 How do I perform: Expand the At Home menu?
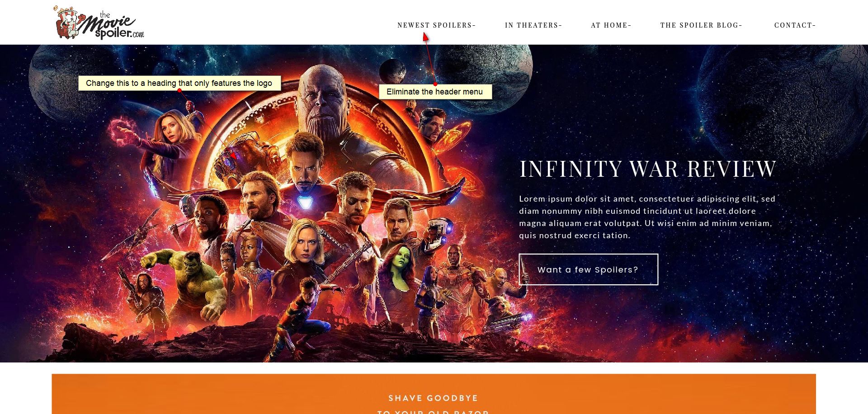pyautogui.click(x=611, y=25)
